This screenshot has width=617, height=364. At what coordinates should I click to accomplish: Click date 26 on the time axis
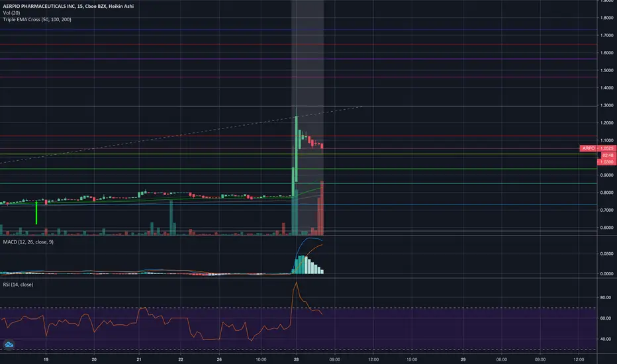tap(219, 359)
